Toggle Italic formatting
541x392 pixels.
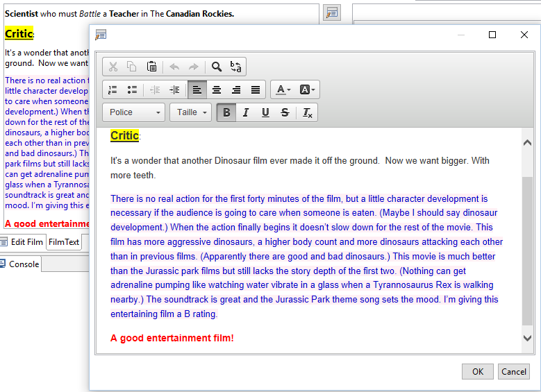point(245,112)
